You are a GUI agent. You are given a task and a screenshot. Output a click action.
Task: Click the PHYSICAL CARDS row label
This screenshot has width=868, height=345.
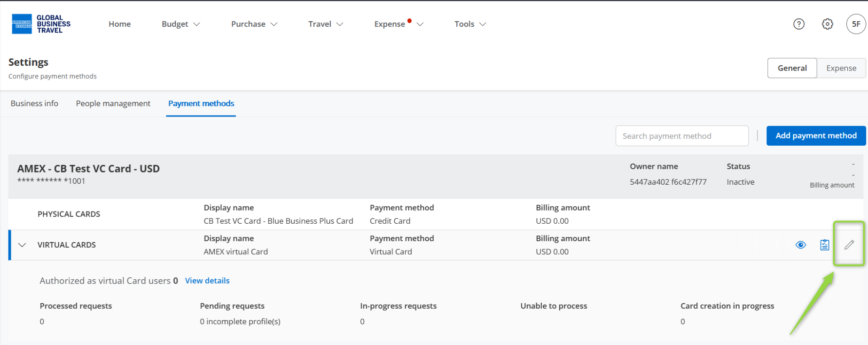pyautogui.click(x=69, y=214)
